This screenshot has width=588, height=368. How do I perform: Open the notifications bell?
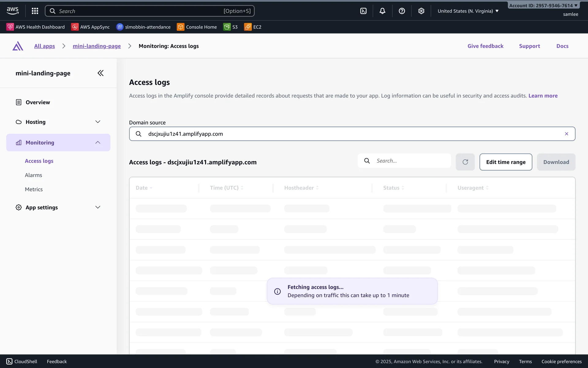383,11
